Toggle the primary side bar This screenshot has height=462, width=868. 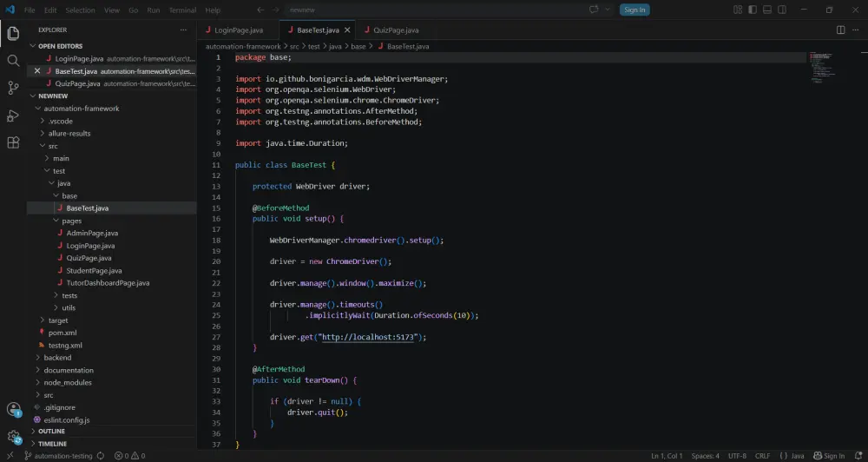click(753, 10)
